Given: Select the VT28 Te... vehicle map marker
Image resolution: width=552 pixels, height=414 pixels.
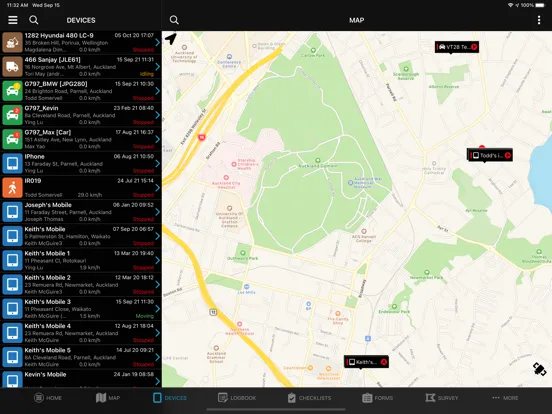Looking at the screenshot, I should [457, 47].
